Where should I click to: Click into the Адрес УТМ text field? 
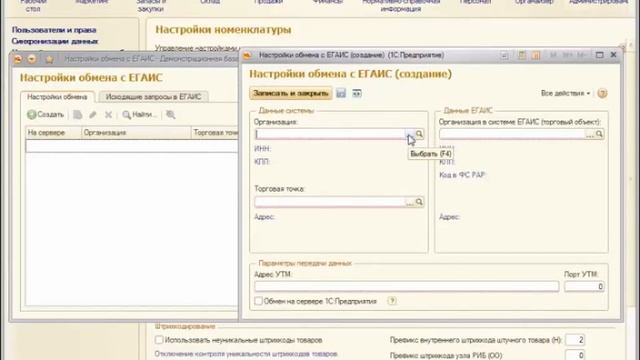pos(407,287)
